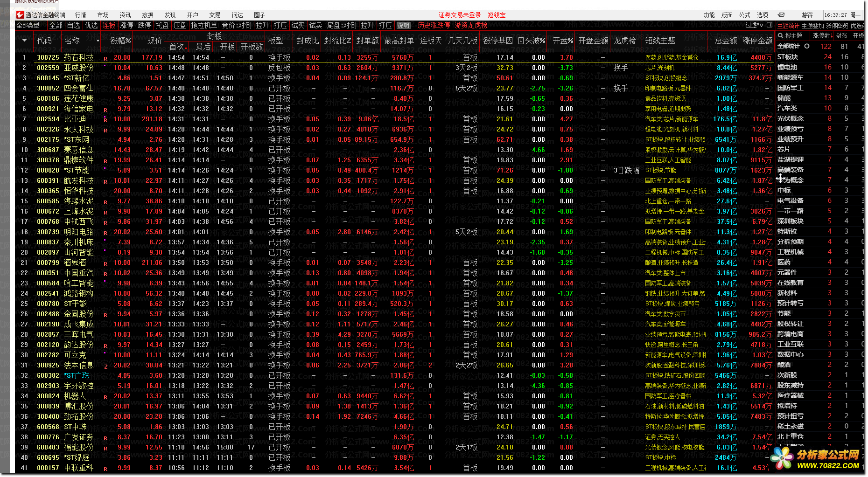Click the Z marker beside 法本信息
Image resolution: width=868 pixels, height=477 pixels.
coord(105,366)
